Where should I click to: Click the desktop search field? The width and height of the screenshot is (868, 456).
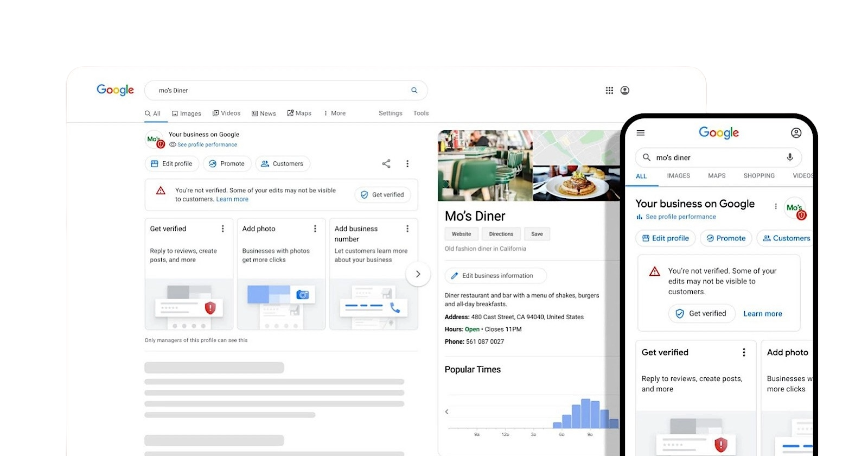(286, 90)
